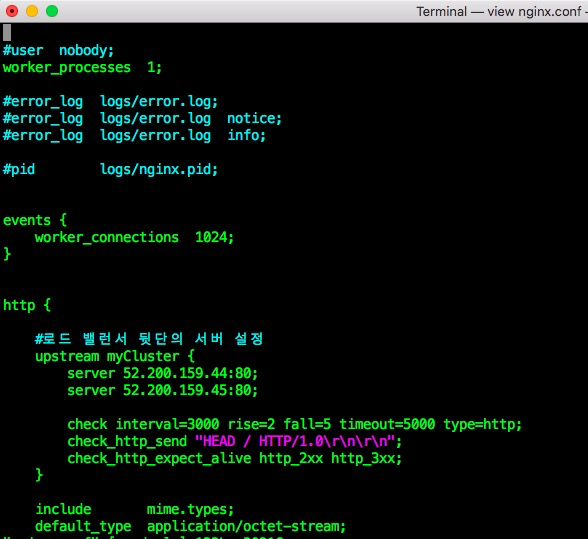Screen dimensions: 588x539
Task: Click '#error_log logs/error.log;' line without level
Action: click(110, 101)
